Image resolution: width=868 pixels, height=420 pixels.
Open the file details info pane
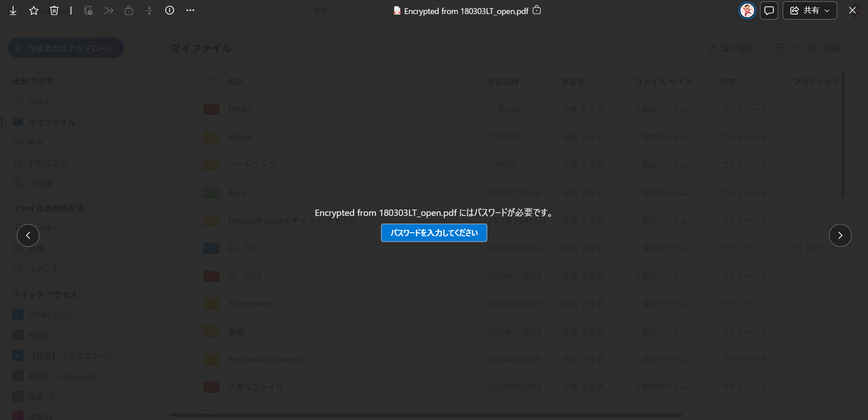(170, 10)
